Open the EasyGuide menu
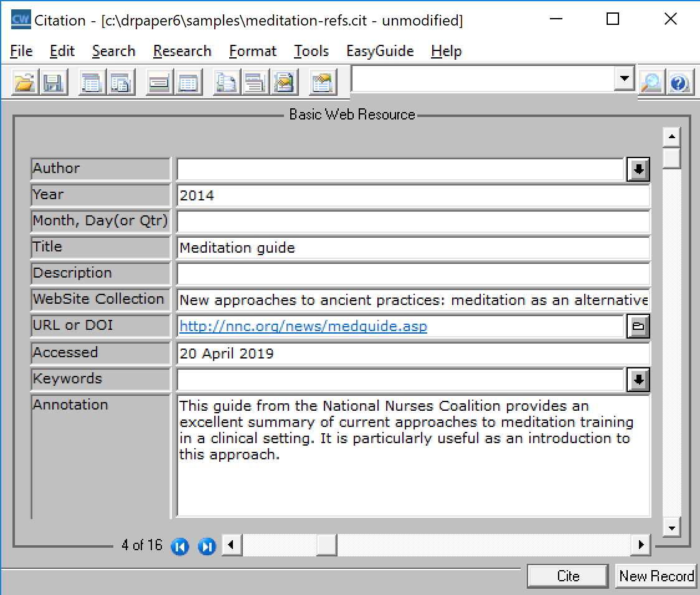This screenshot has width=700, height=595. pos(380,51)
